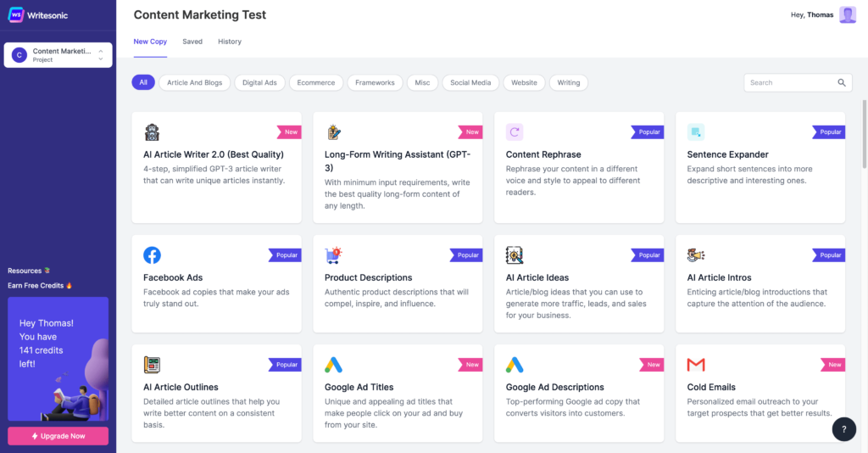Click the credits left promo banner
Screen dimensions: 868x453
click(x=58, y=359)
